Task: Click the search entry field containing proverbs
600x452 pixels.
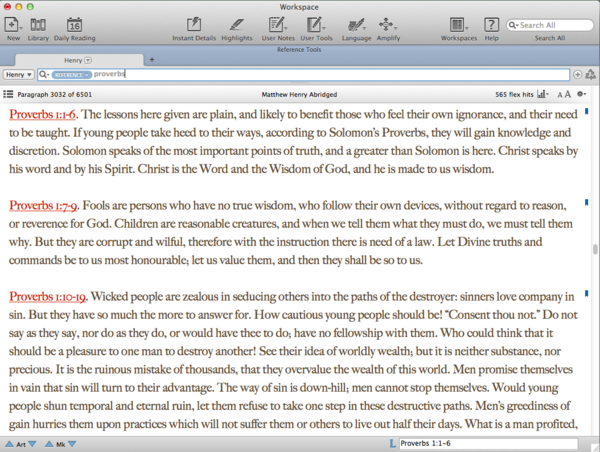Action: pyautogui.click(x=303, y=74)
